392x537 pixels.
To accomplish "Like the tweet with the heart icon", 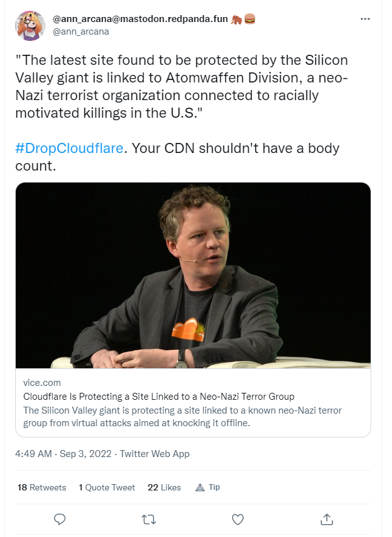I will tap(238, 519).
